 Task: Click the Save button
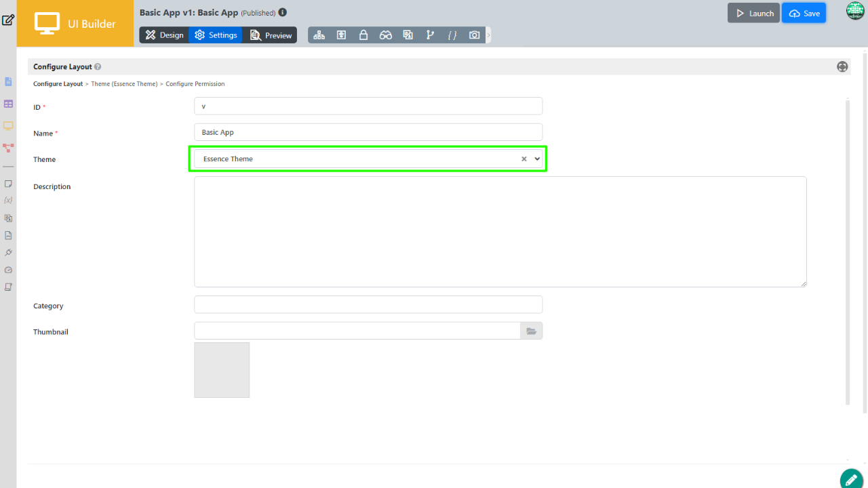pos(804,14)
